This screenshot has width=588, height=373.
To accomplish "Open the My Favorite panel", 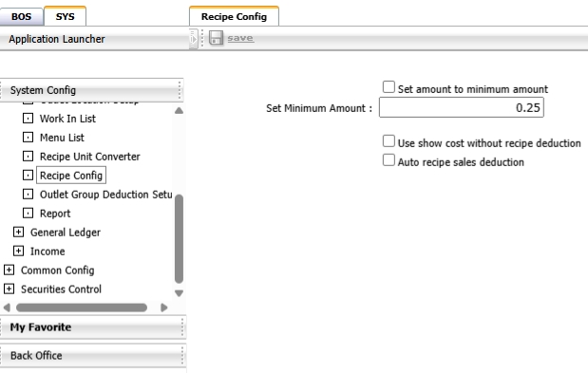I will (x=93, y=327).
